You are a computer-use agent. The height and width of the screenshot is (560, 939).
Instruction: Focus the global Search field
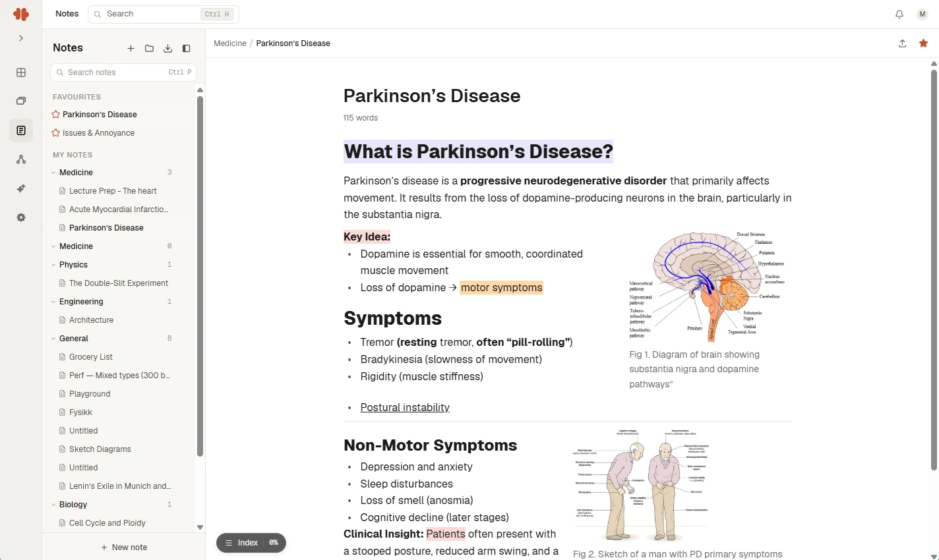coord(164,14)
